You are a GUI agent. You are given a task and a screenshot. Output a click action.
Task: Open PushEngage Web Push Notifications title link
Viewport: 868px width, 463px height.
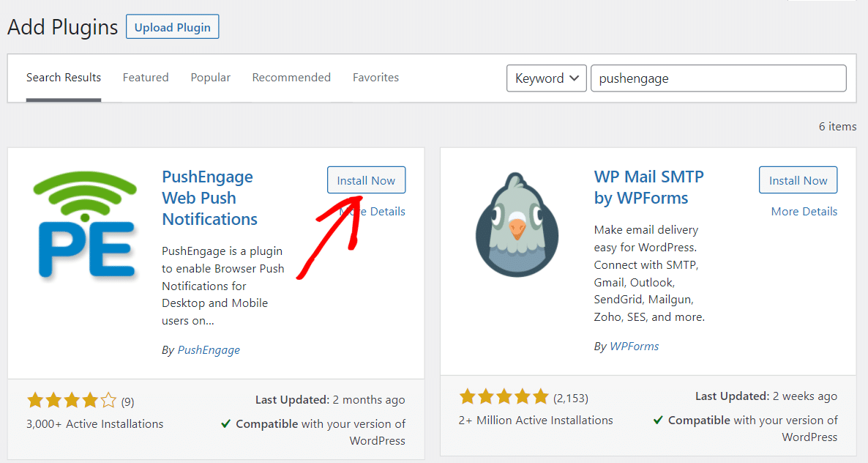coord(209,198)
